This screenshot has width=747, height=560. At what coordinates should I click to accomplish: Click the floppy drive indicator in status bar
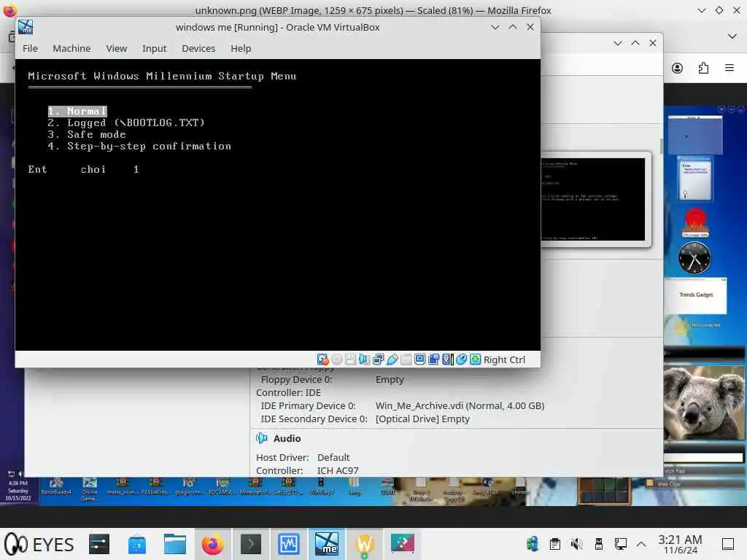[350, 359]
